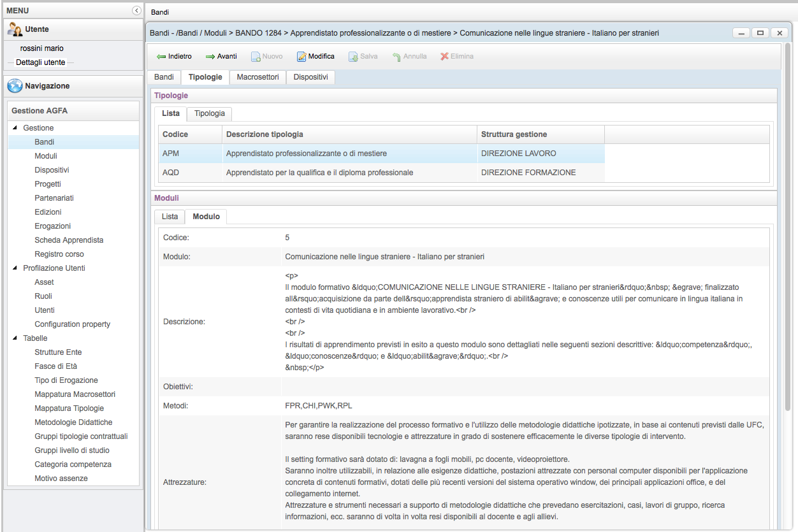Open Progetti in the navigation tree
This screenshot has height=532, width=798.
tap(48, 184)
